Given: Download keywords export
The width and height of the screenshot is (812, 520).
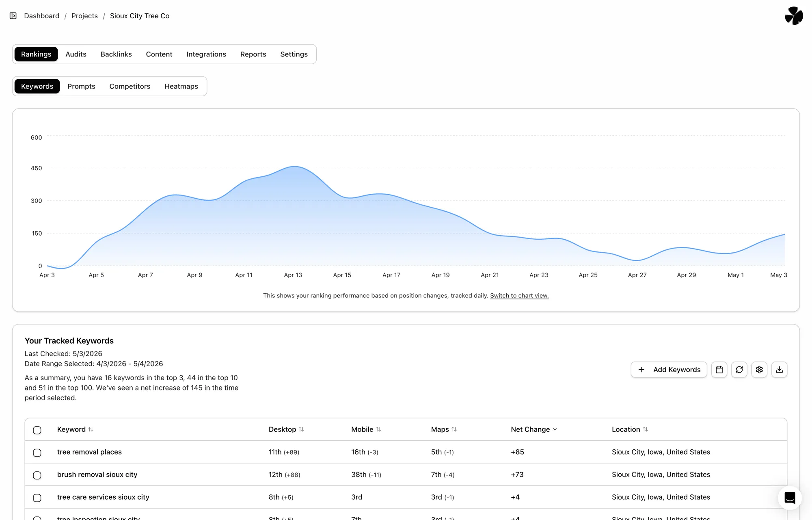Looking at the screenshot, I should (x=779, y=370).
